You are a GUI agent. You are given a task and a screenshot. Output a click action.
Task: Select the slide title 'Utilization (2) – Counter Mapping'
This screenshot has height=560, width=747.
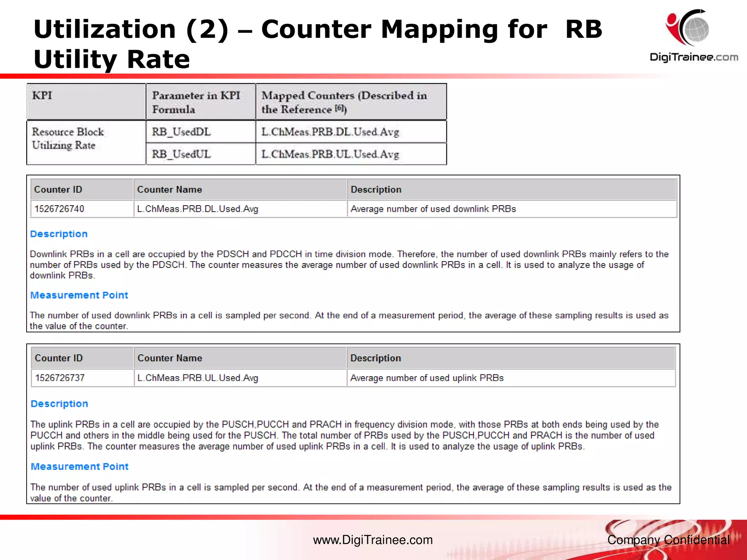coord(318,44)
